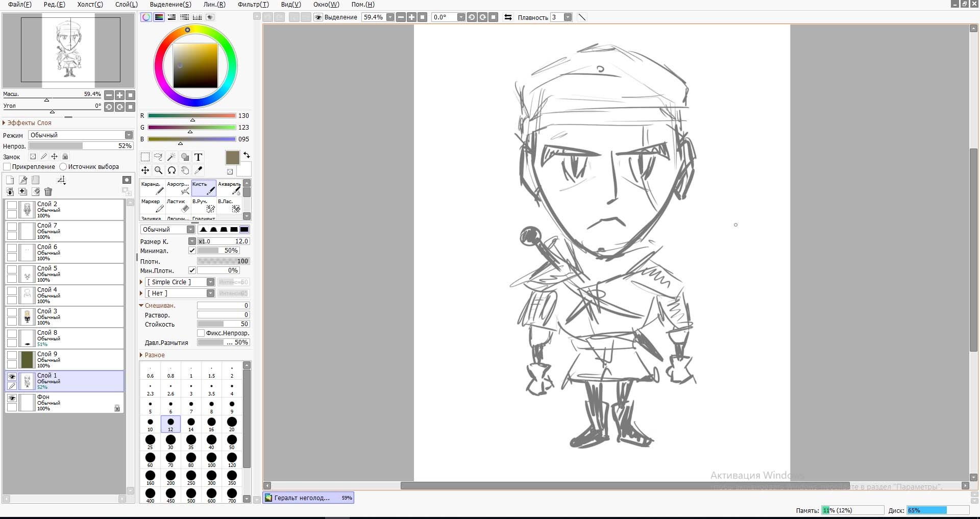Screen dimensions: 980x519
Task: Pick brush size preset 20
Action: click(232, 424)
